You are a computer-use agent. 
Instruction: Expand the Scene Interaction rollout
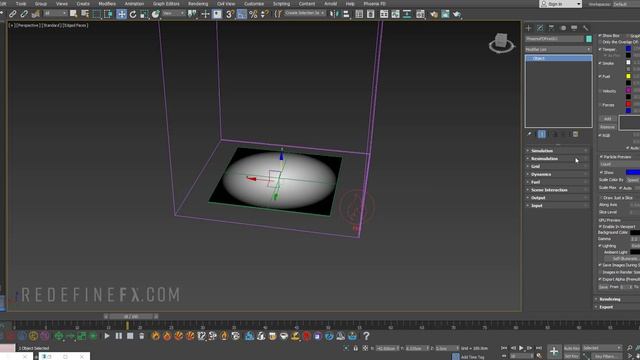558,190
